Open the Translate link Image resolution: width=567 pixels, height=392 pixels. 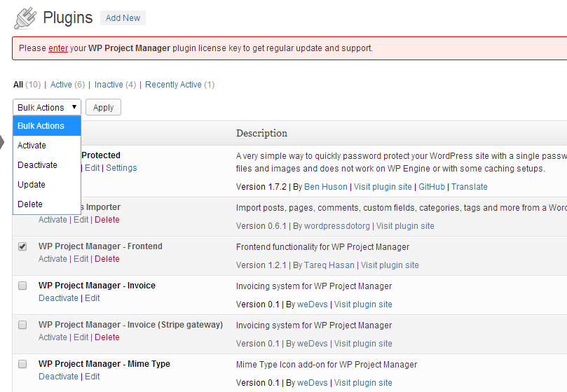pos(470,187)
